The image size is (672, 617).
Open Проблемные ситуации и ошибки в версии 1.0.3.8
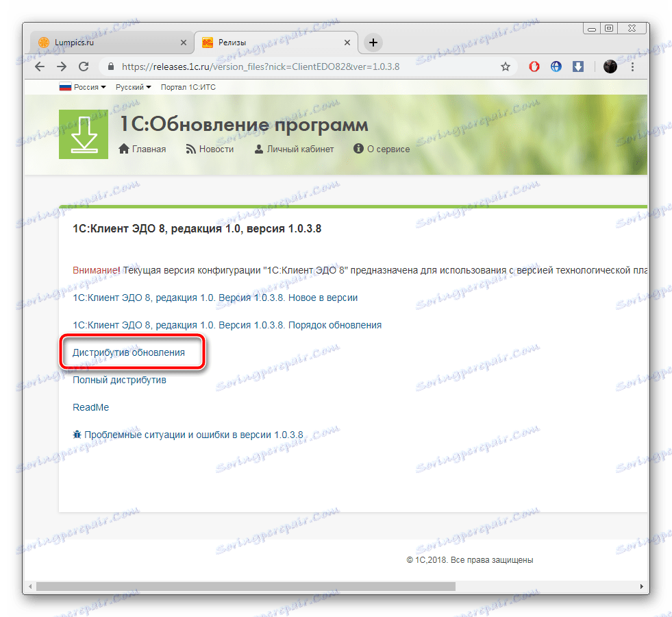pyautogui.click(x=194, y=435)
